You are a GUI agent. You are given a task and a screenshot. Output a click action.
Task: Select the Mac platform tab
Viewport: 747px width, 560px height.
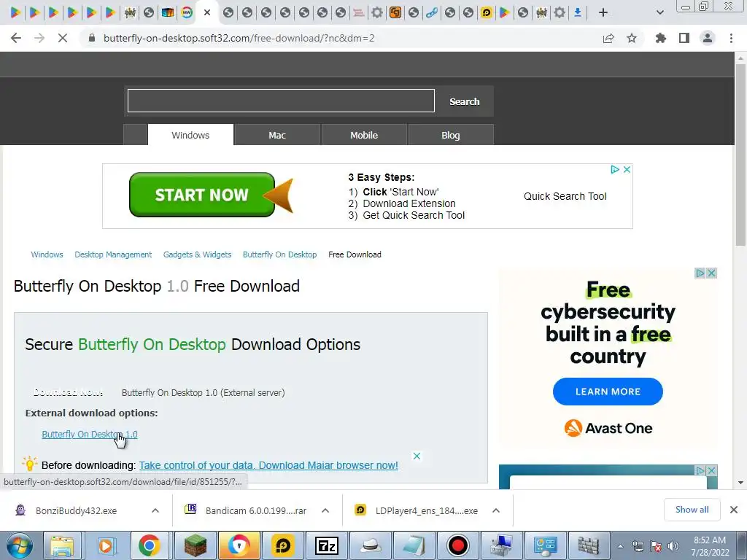pos(277,135)
